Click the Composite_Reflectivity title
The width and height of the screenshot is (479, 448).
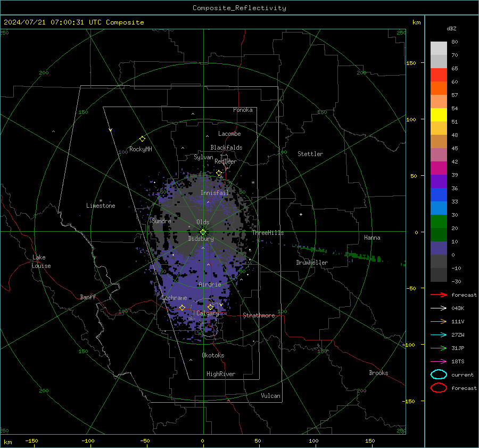[240, 8]
